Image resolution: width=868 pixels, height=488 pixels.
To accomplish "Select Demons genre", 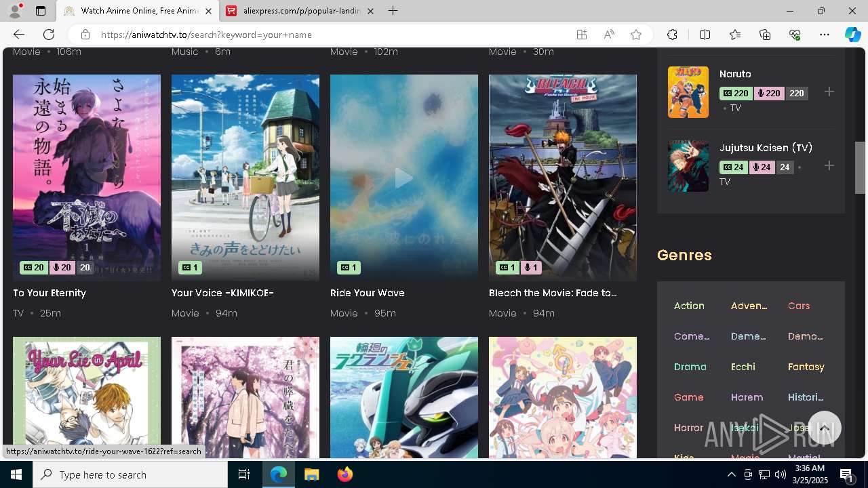I will pyautogui.click(x=805, y=336).
